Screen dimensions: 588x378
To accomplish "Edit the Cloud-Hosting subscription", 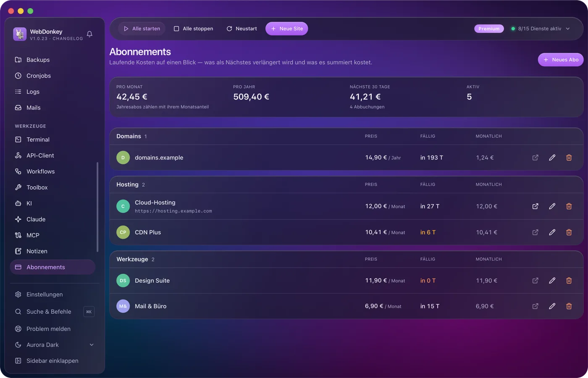I will [552, 206].
